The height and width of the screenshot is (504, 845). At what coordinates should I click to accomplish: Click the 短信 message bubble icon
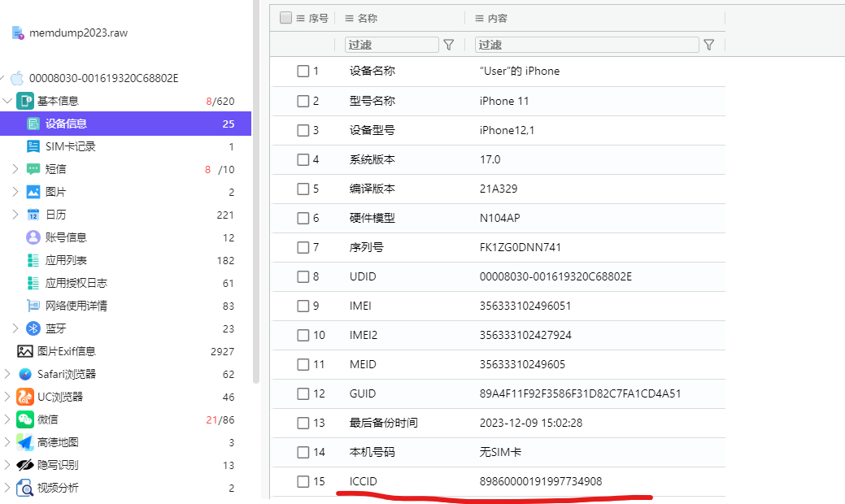pos(33,169)
